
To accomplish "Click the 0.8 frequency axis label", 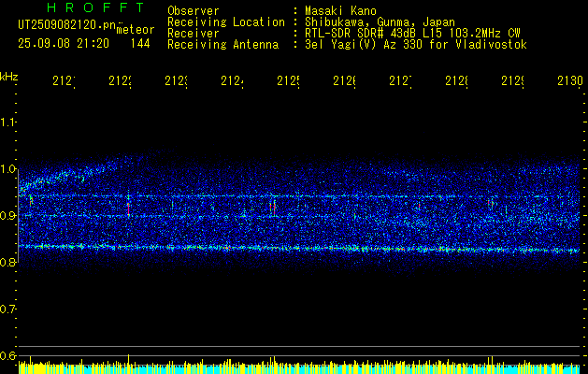I will point(8,262).
